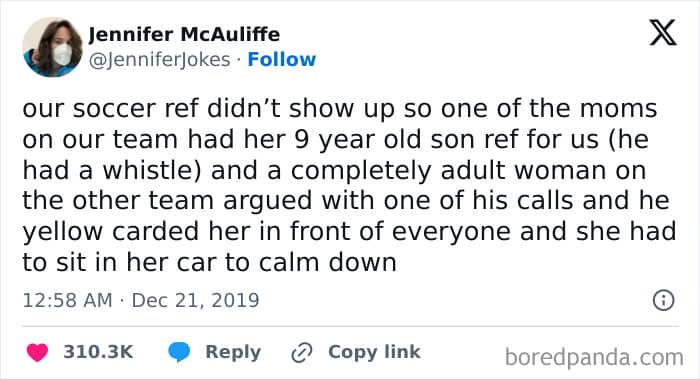Click the words 'calm down' in tweet
This screenshot has width=700, height=379.
[328, 262]
